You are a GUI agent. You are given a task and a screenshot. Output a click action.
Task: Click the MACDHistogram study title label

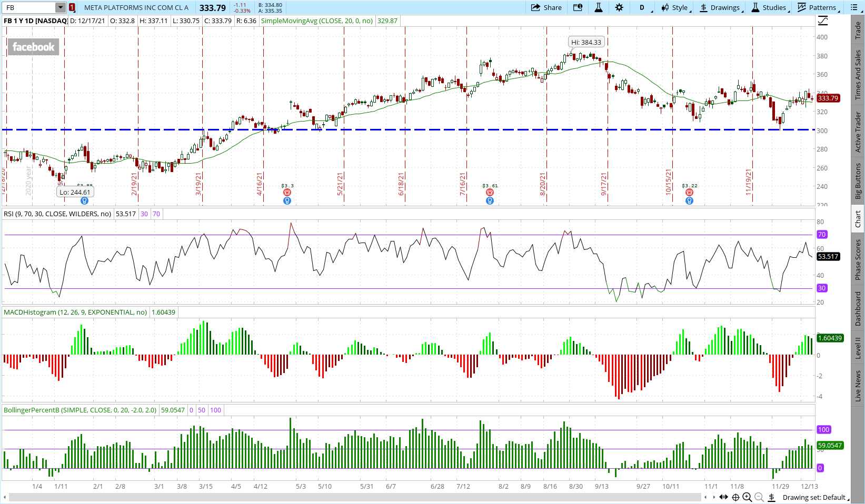click(x=75, y=312)
